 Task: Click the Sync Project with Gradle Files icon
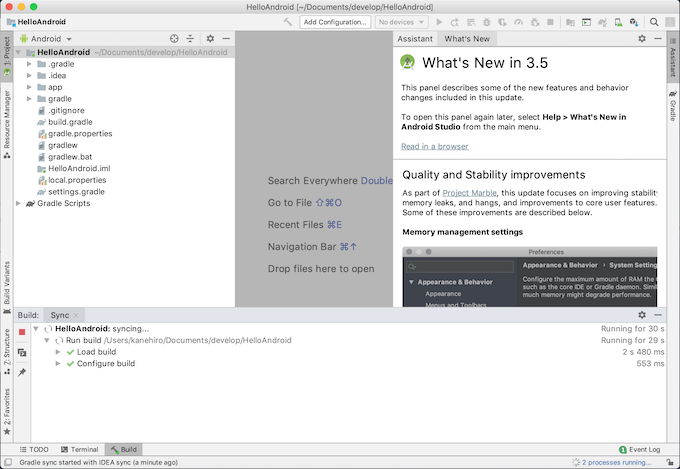click(x=602, y=22)
